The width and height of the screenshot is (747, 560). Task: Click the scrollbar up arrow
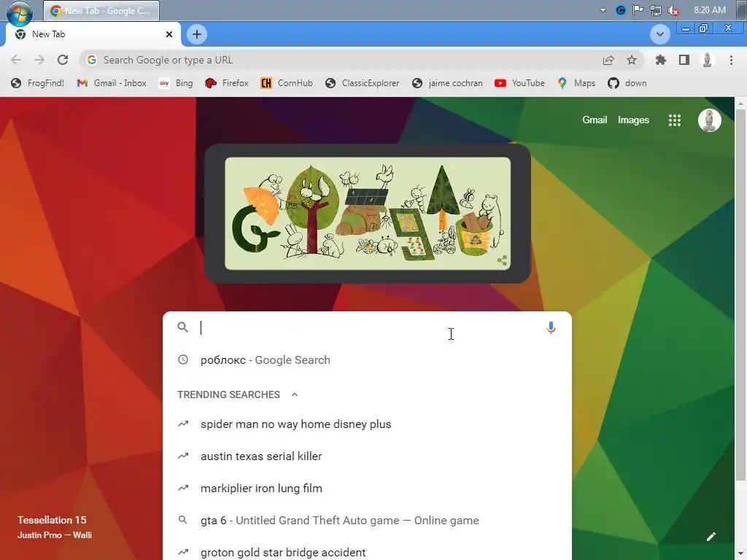(740, 103)
